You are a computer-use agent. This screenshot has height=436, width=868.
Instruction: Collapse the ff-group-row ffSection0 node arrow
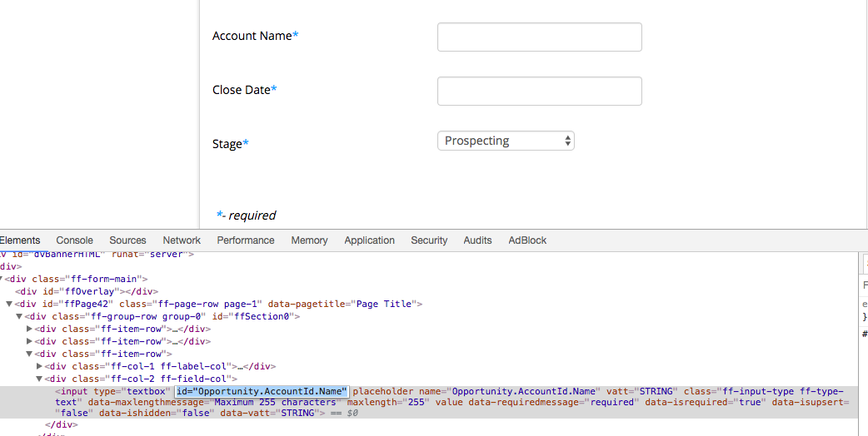pos(19,317)
